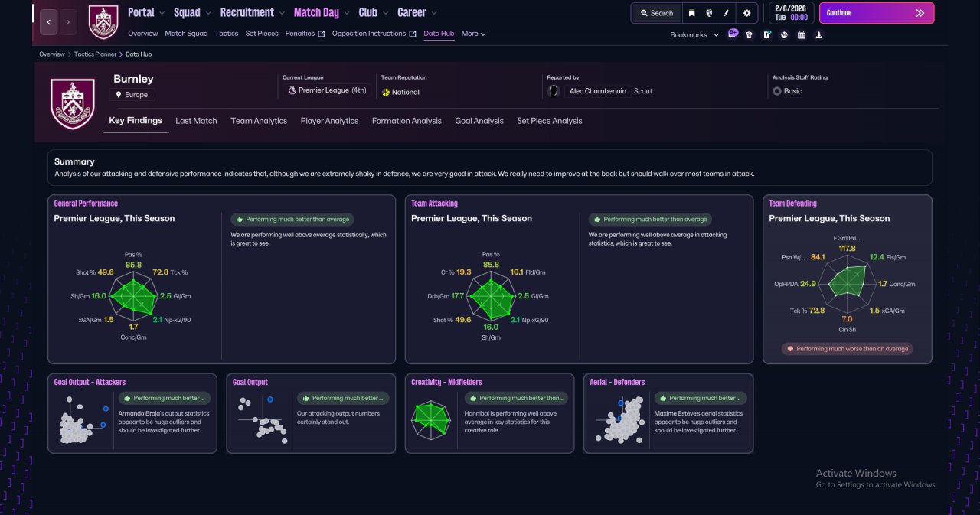The image size is (980, 515).
Task: Click the Premier League logo icon
Action: [x=292, y=90]
